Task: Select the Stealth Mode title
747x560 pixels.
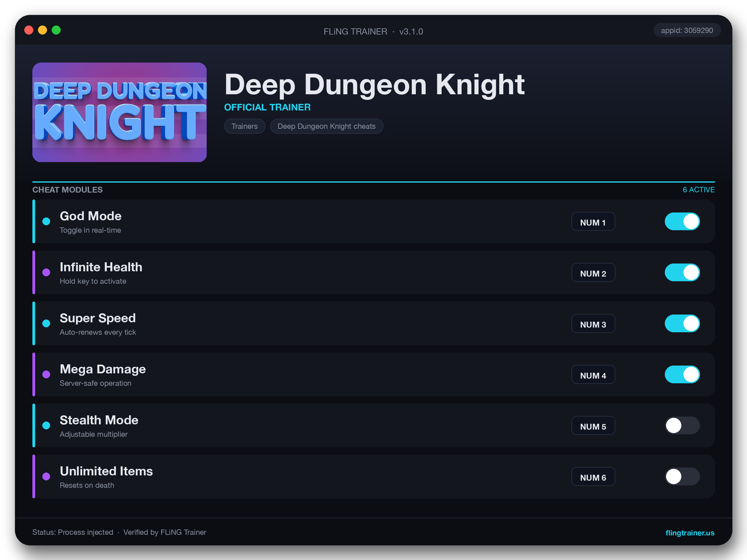Action: coord(99,420)
